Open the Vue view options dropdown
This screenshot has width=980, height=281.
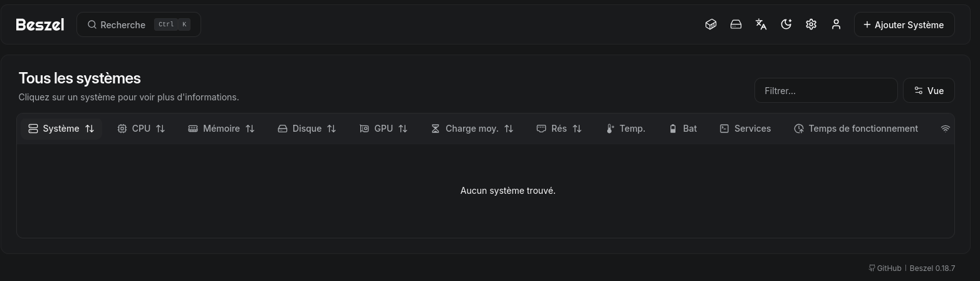[928, 90]
